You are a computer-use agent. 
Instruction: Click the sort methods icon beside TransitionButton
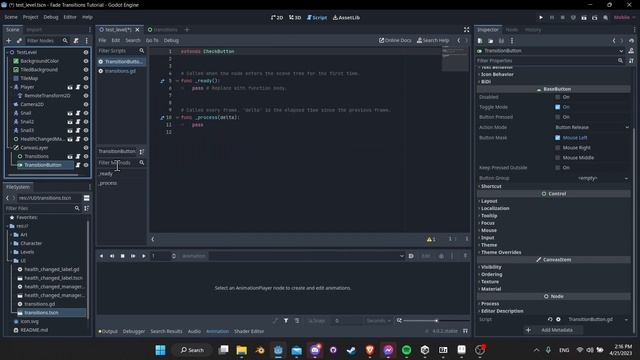pos(142,151)
